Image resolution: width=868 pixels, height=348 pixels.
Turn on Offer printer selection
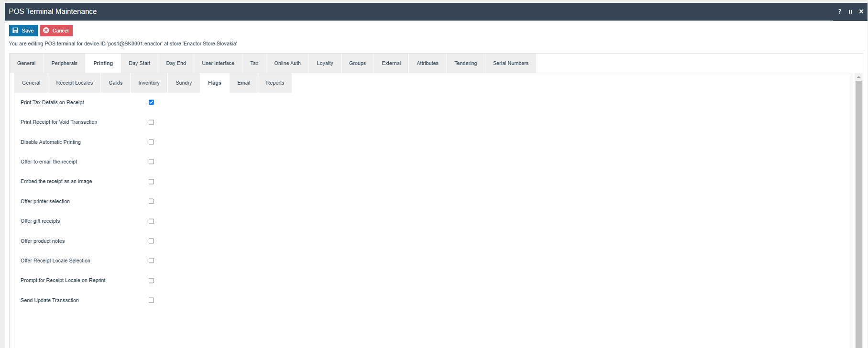151,201
